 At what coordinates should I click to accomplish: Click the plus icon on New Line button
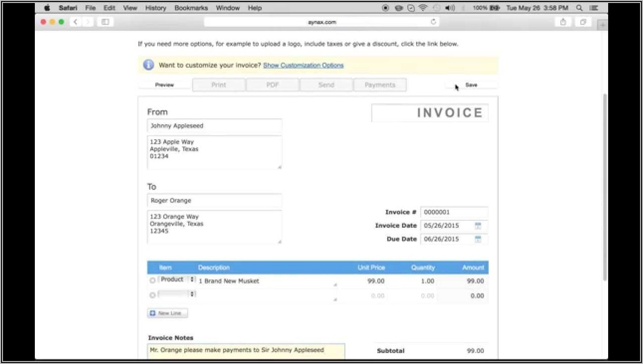click(x=152, y=313)
